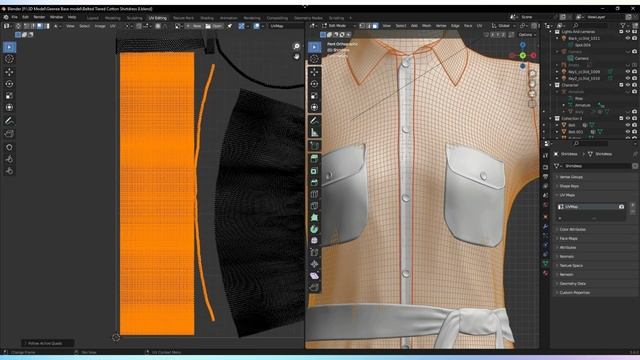Click the Open image button

pyautogui.click(x=214, y=26)
